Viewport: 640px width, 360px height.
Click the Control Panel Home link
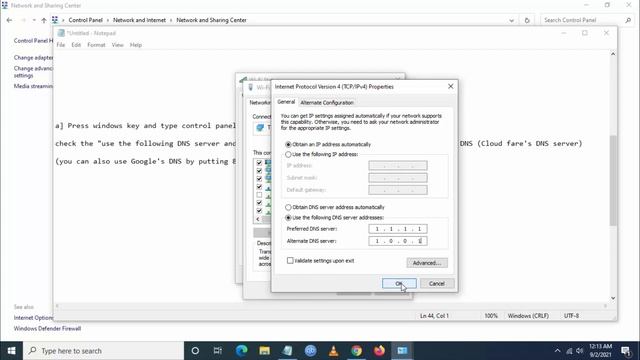point(33,40)
